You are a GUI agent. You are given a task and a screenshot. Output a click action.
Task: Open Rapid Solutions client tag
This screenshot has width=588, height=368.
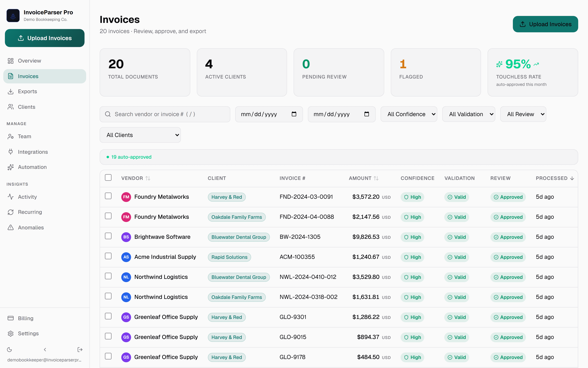click(x=229, y=257)
